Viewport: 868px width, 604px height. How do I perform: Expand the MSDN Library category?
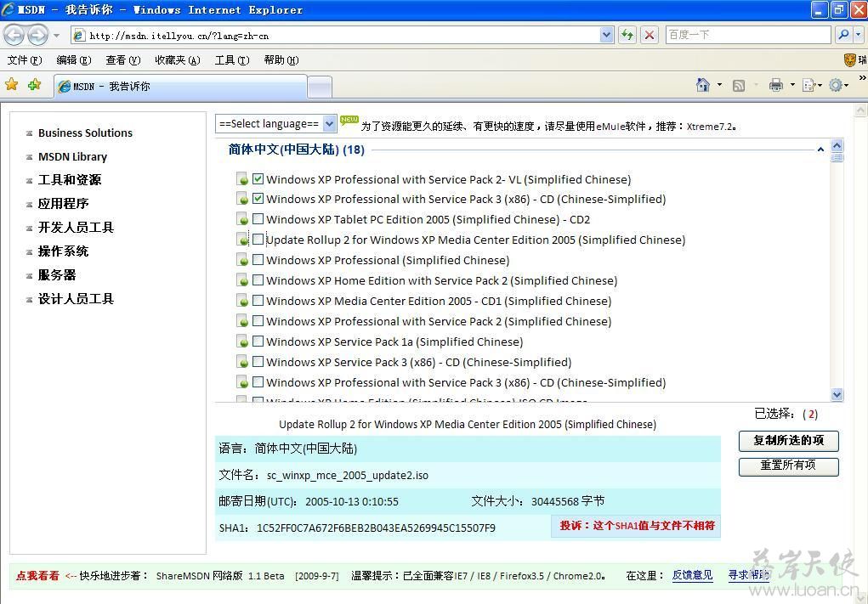tap(72, 156)
